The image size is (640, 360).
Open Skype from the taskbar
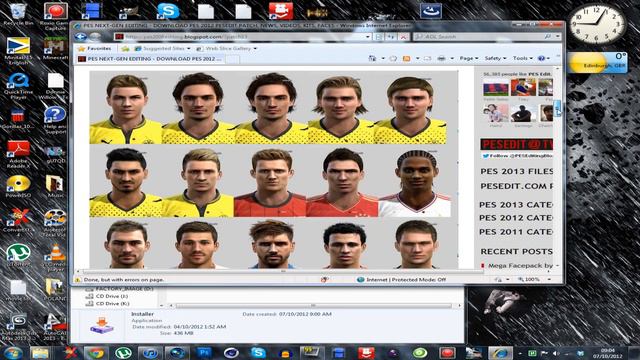pos(258,353)
